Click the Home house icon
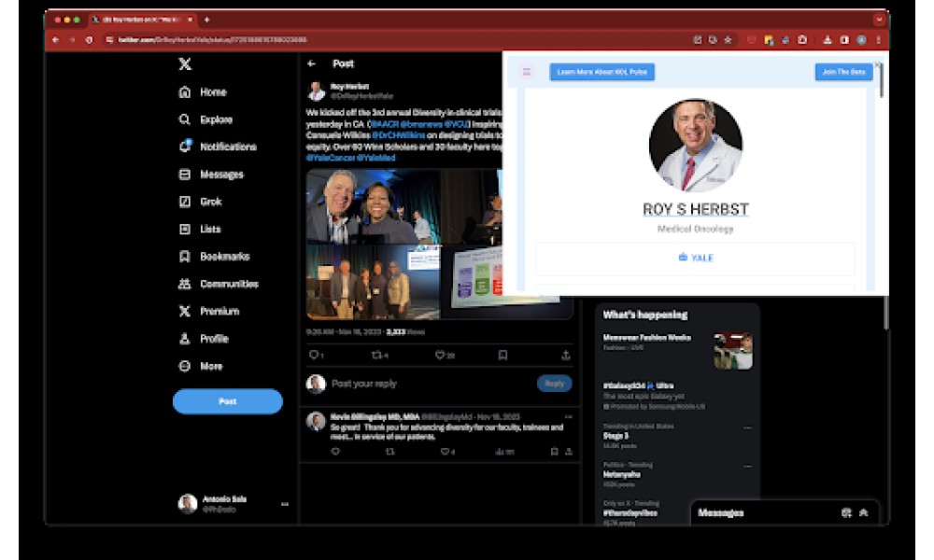 click(185, 92)
